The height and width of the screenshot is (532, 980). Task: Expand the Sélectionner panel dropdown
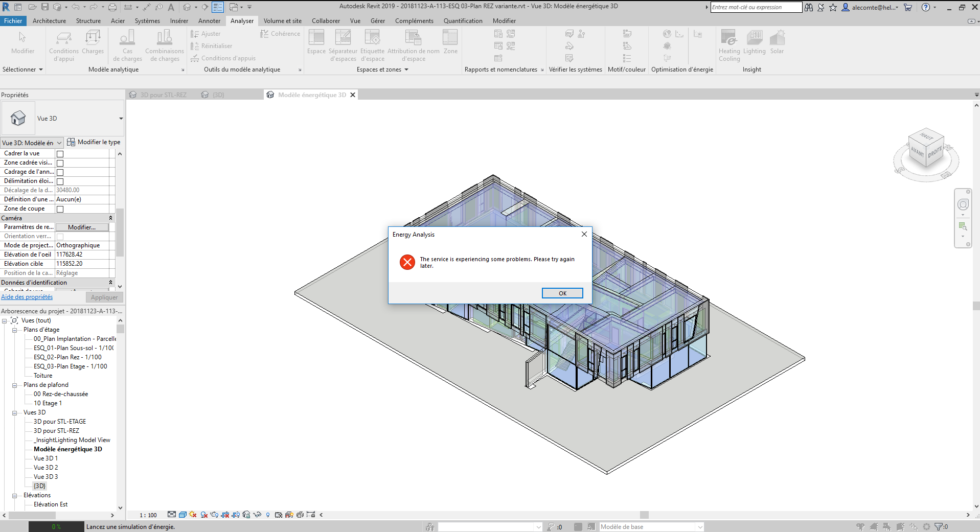41,70
